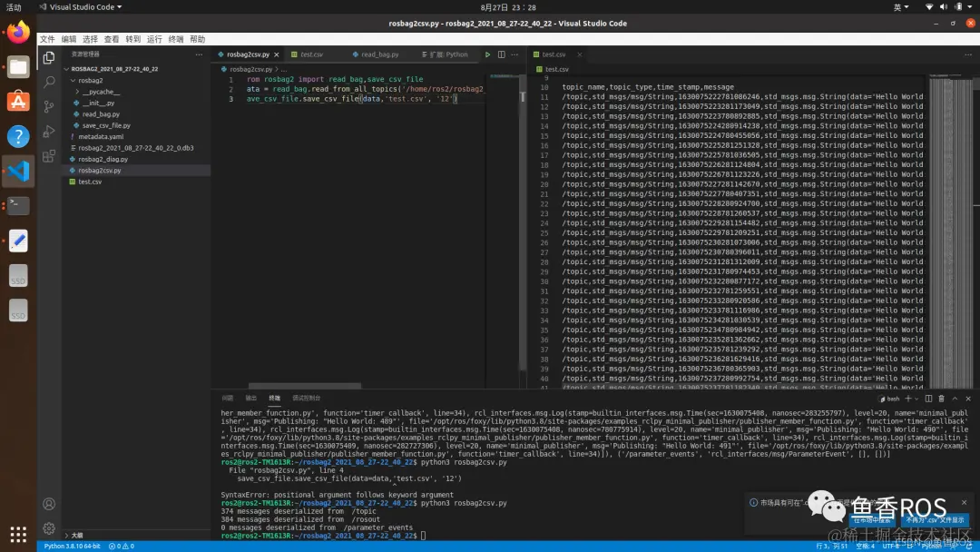Open the terminal launch profile dropdown
Image resolution: width=980 pixels, height=552 pixels.
pyautogui.click(x=916, y=399)
